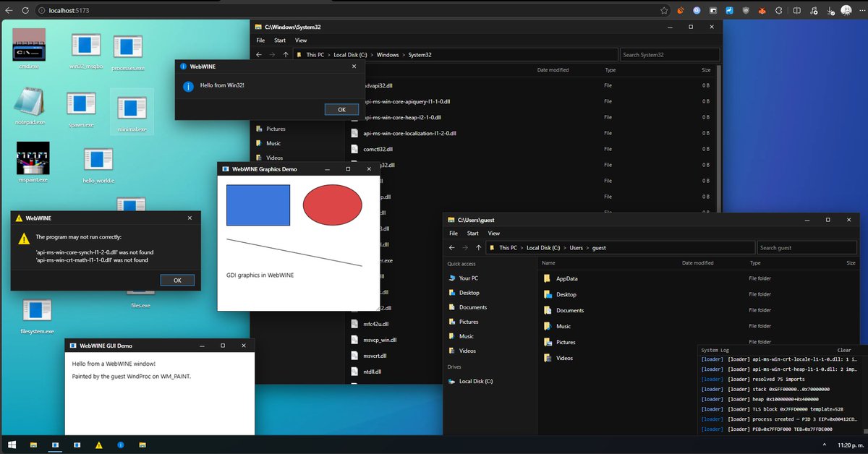Select the hello_world.e desktop icon
The height and width of the screenshot is (454, 868).
point(98,165)
